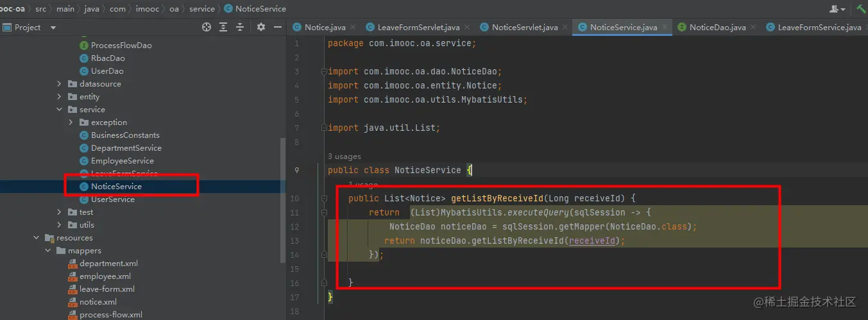Select RbacDao in the project tree

(x=108, y=58)
